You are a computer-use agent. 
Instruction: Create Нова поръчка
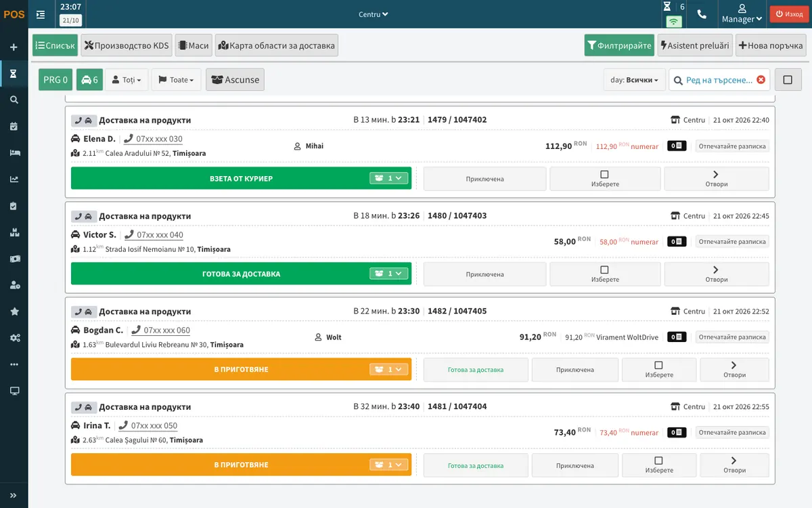click(771, 45)
